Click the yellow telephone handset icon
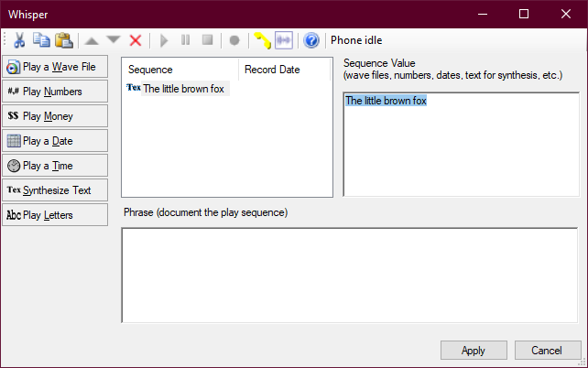 point(262,40)
